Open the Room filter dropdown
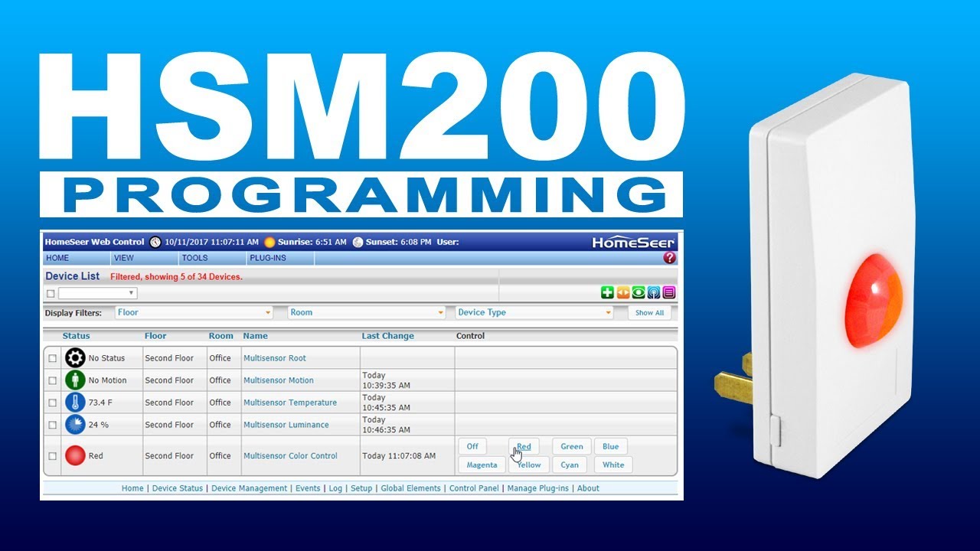 point(367,312)
